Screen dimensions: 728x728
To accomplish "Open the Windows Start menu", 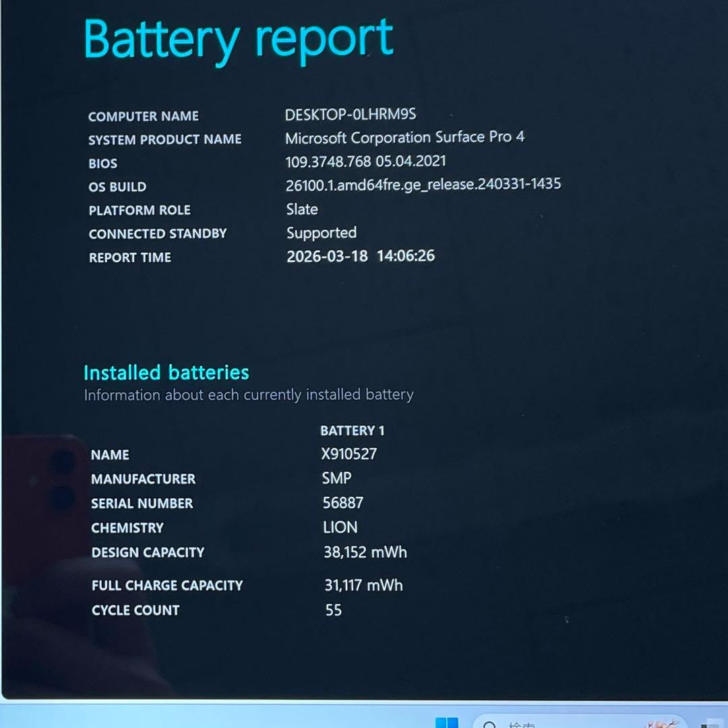I will (x=447, y=723).
